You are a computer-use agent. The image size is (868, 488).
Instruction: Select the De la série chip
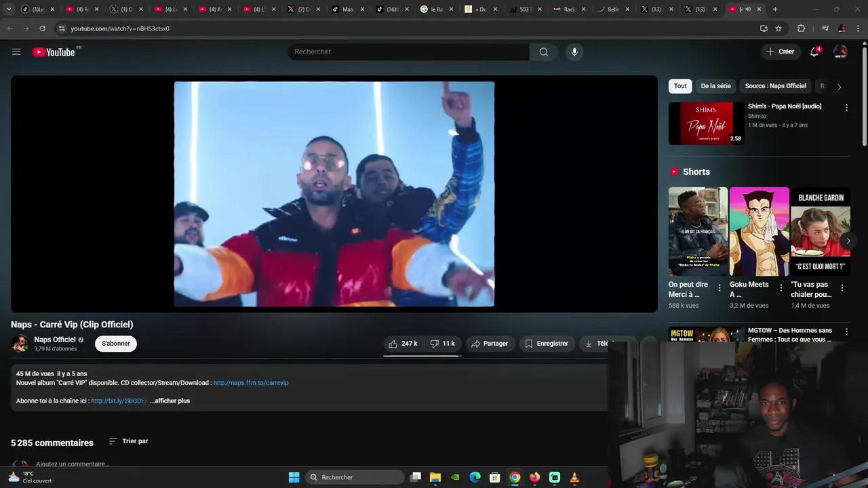[x=715, y=86]
